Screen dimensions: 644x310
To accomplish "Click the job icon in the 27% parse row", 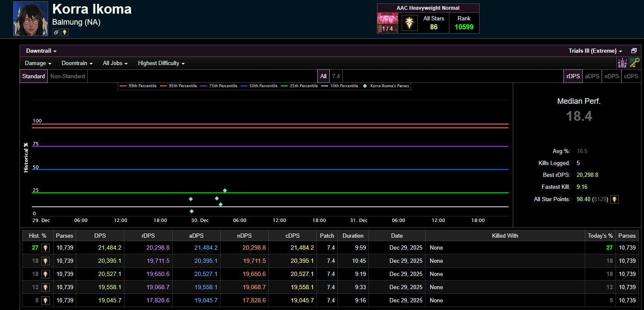I will 46,247.
